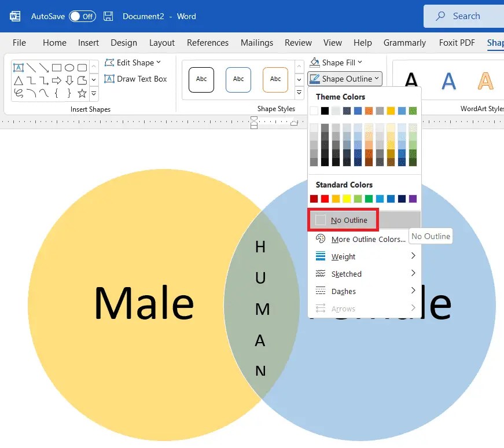The image size is (504, 448).
Task: Expand the Weight submenu
Action: pos(343,256)
